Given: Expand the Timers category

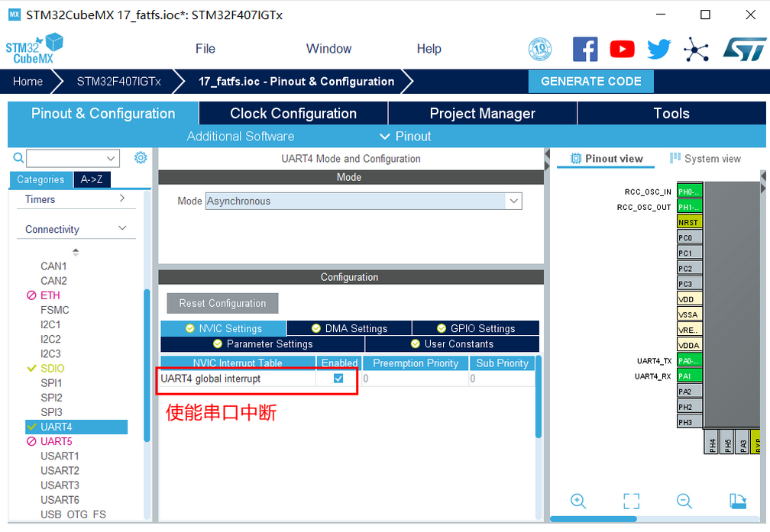Looking at the screenshot, I should coord(122,199).
